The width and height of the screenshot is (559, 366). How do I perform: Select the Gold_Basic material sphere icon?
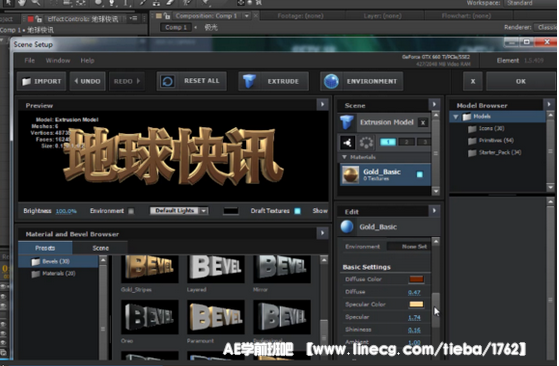pyautogui.click(x=350, y=175)
